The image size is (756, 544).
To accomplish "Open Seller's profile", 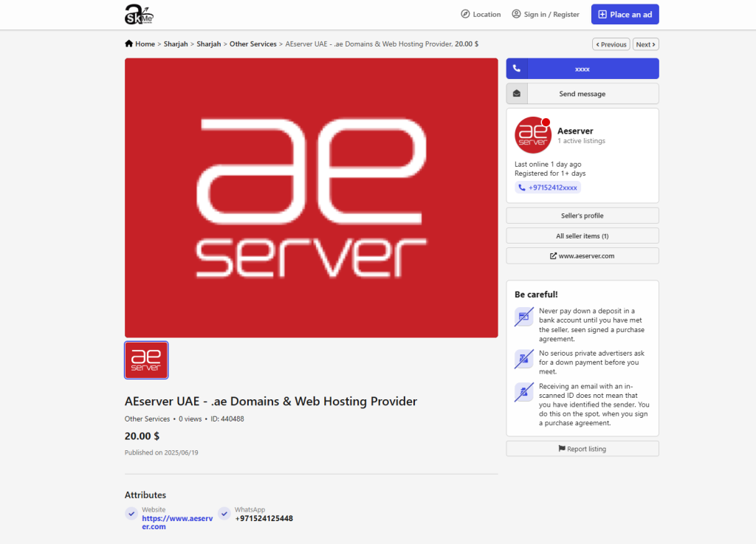I will (583, 216).
